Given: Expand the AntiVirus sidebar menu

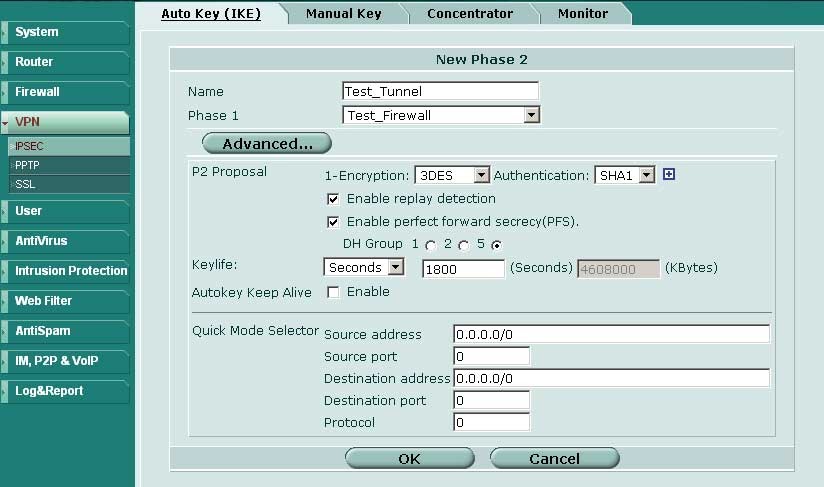Looking at the screenshot, I should pyautogui.click(x=65, y=241).
